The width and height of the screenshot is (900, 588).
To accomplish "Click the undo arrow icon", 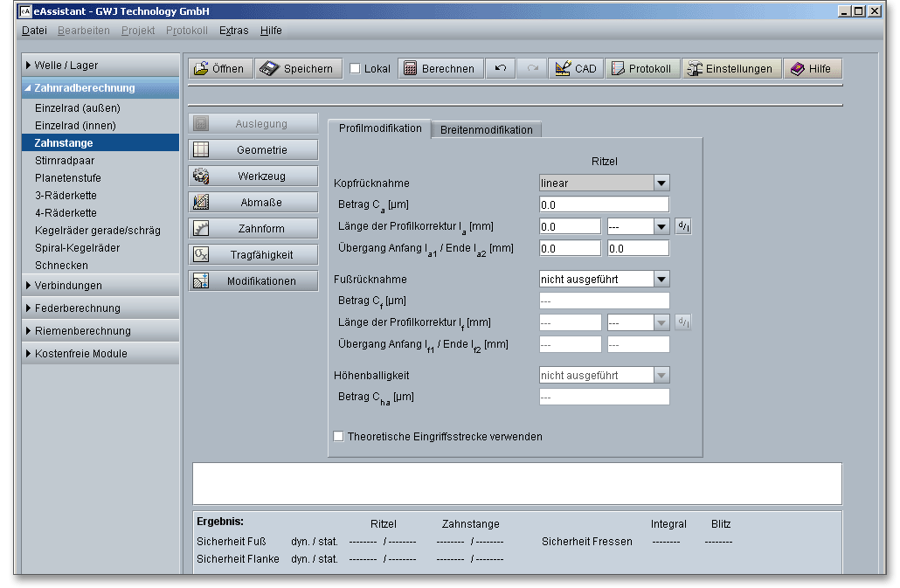I will pos(500,69).
